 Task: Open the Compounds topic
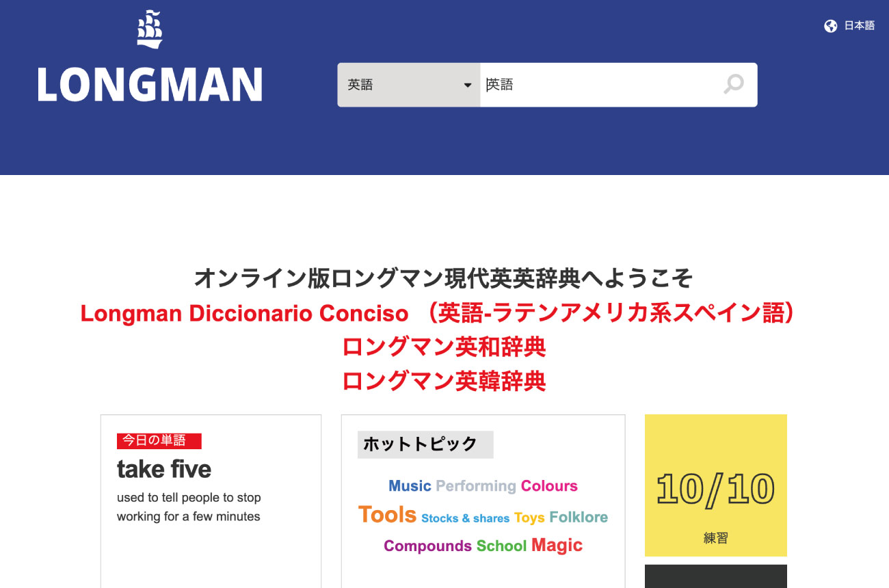point(427,546)
